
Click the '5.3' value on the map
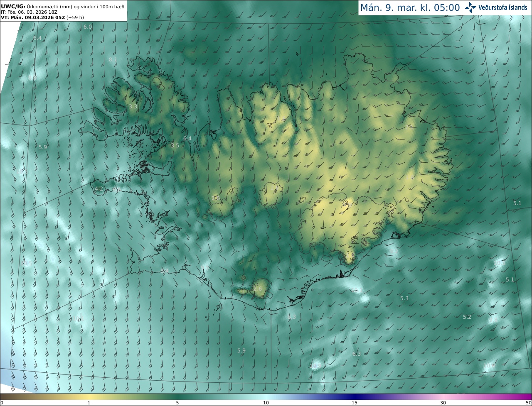pos(404,298)
